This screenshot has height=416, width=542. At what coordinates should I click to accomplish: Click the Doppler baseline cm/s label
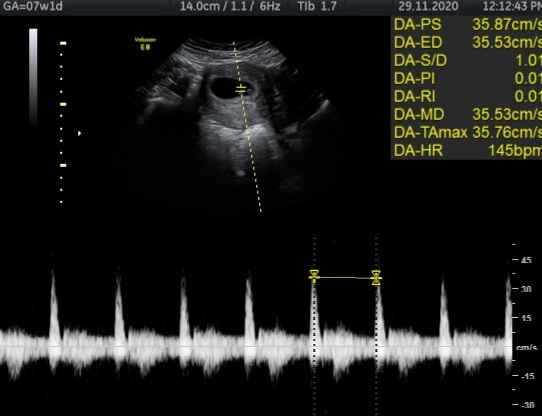[x=526, y=347]
